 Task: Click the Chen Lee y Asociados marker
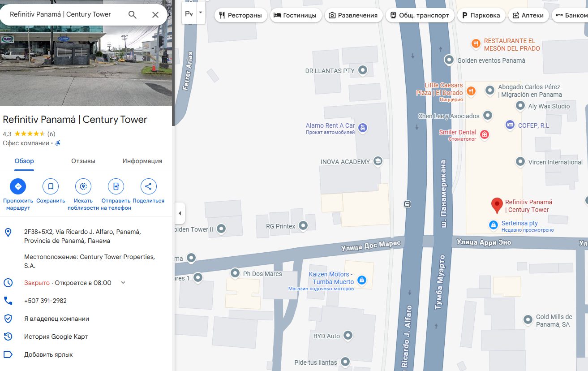tap(488, 116)
